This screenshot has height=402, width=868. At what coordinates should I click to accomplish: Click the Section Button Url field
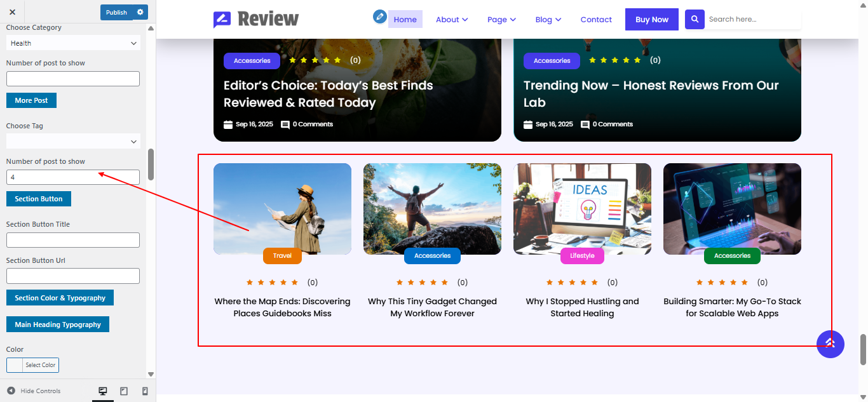click(x=73, y=276)
